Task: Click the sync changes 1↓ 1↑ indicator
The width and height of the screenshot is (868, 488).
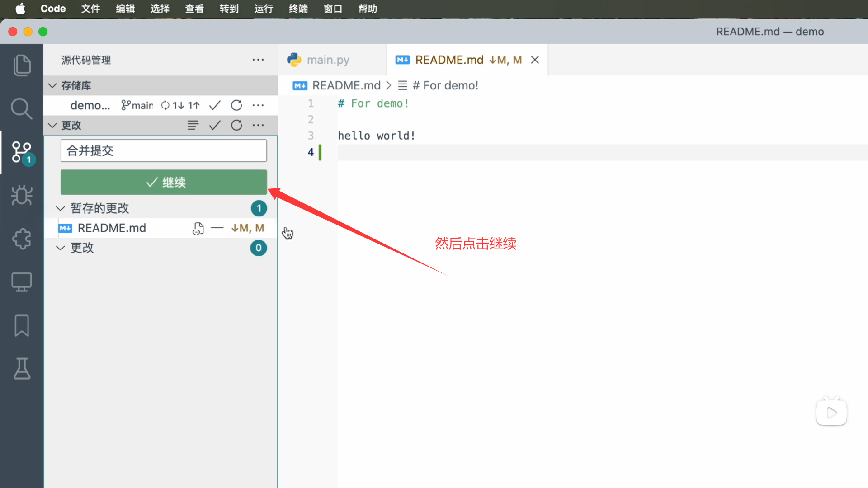Action: 181,105
